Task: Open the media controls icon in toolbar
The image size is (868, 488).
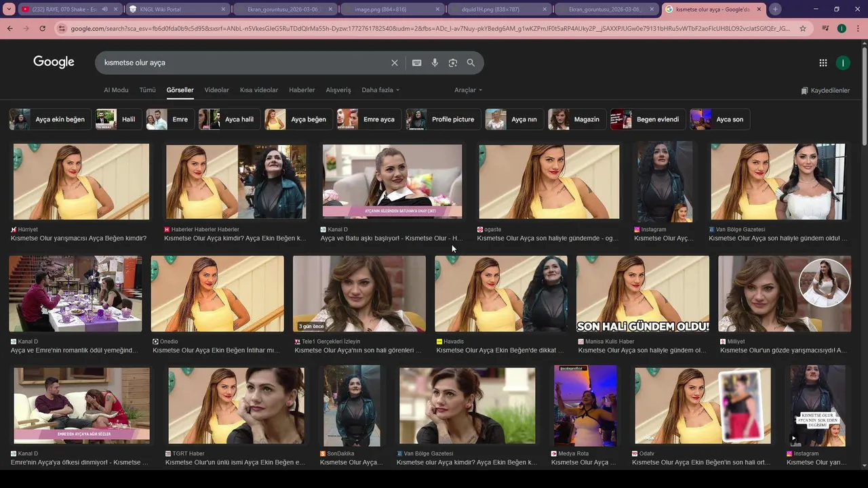Action: point(825,28)
